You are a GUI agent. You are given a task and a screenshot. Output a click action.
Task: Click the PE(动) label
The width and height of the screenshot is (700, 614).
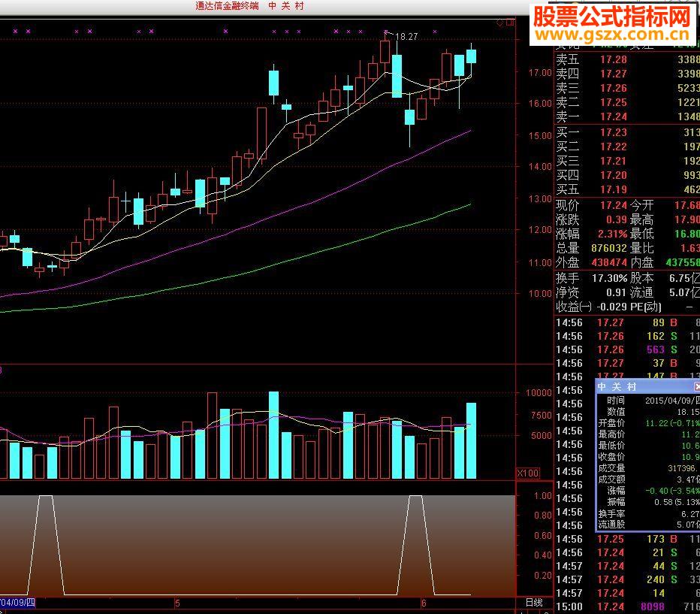[x=646, y=307]
